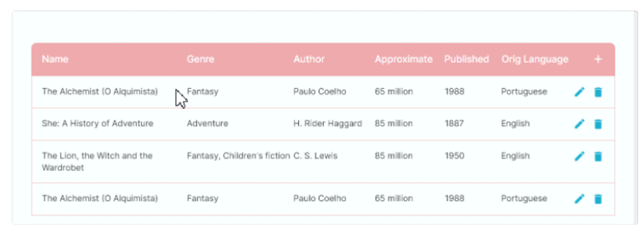
Task: Add a new book with the plus icon
Action: pyautogui.click(x=598, y=59)
